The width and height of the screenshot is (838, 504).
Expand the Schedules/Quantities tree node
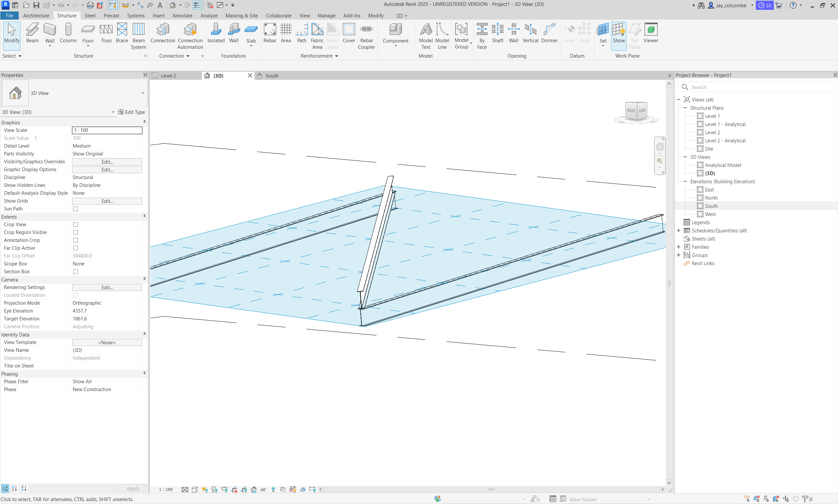pyautogui.click(x=679, y=231)
